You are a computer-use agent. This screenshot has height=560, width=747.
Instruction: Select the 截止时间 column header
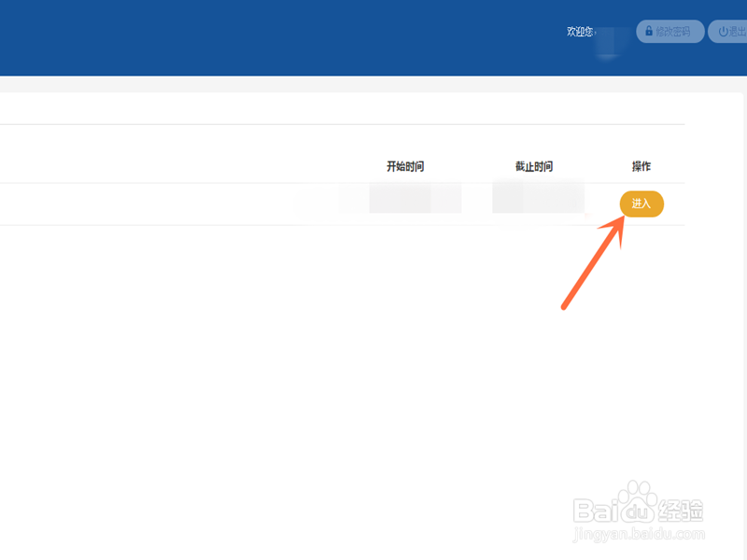(x=533, y=166)
